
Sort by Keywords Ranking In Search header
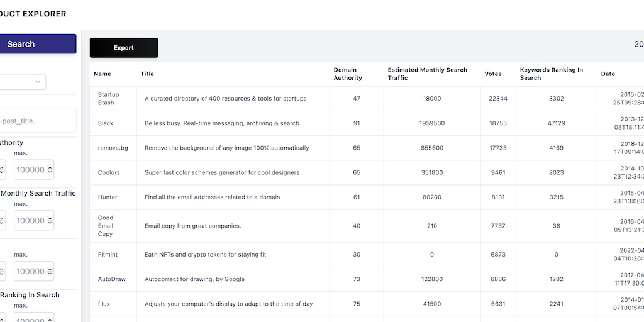coord(552,74)
